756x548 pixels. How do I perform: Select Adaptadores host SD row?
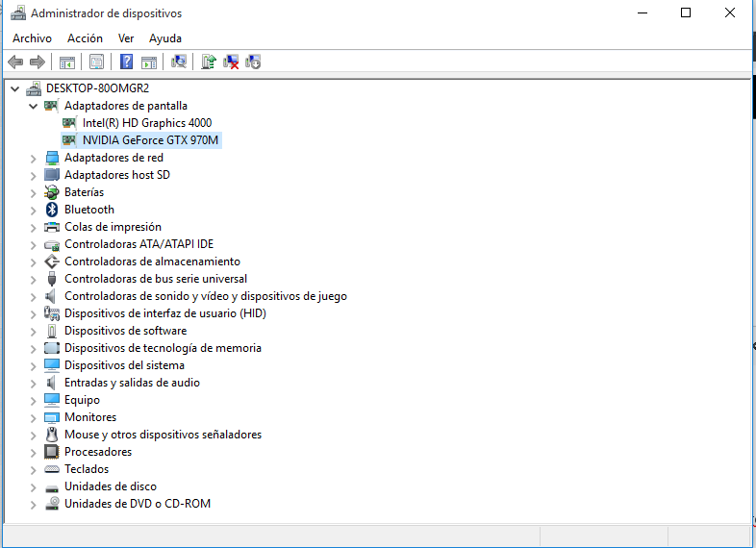(x=117, y=175)
